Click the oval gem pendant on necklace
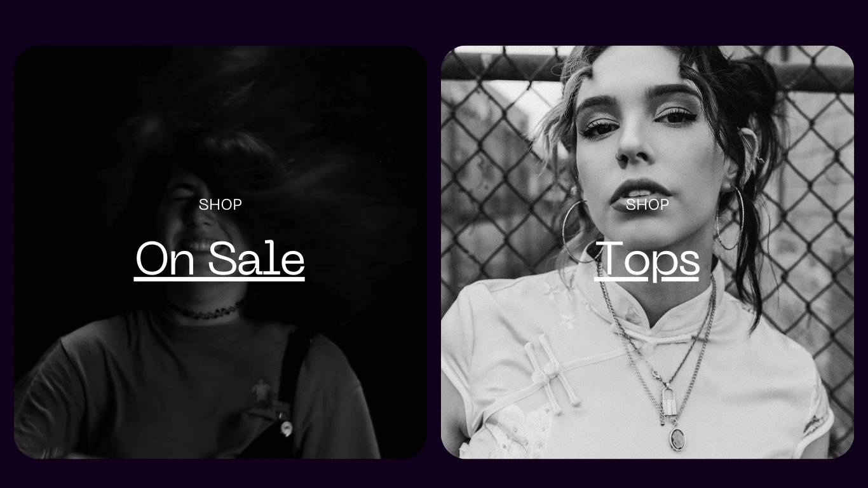This screenshot has height=488, width=868. coord(677,439)
